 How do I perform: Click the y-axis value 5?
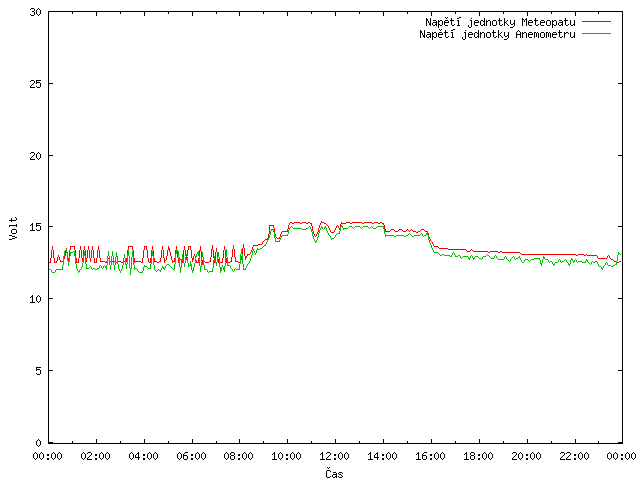(x=38, y=371)
